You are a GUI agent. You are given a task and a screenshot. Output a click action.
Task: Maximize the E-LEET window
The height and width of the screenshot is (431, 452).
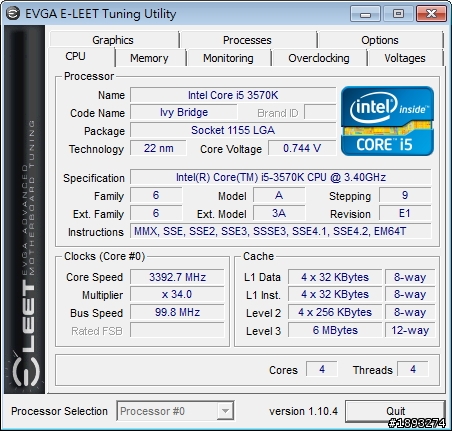(x=398, y=14)
